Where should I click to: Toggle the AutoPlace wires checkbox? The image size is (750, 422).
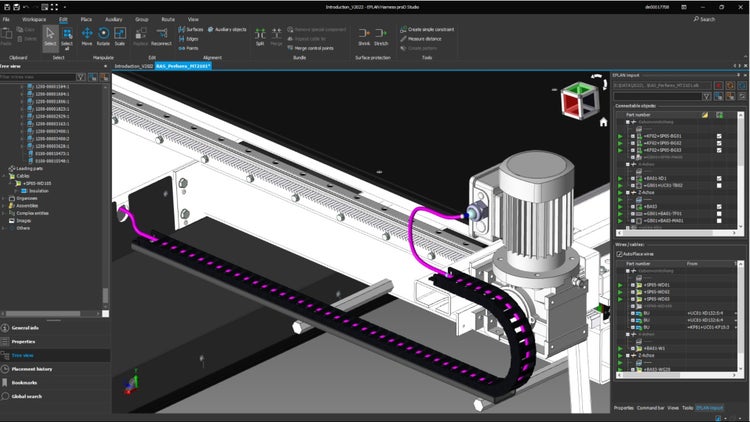click(x=619, y=254)
